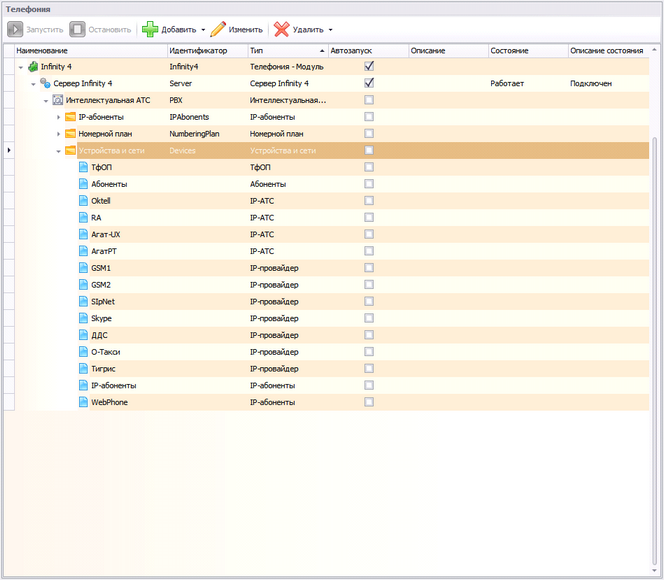The height and width of the screenshot is (580, 664).
Task: Click the Сервер Infinity 4 server icon
Action: coord(45,83)
